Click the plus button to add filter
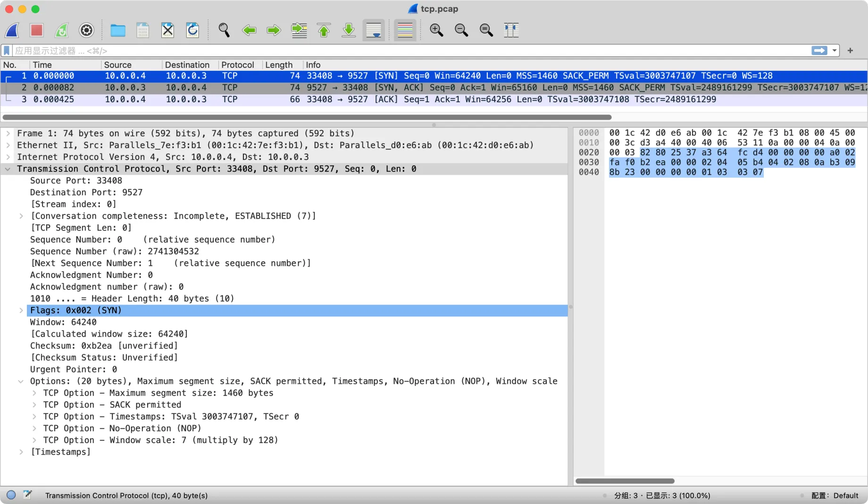The width and height of the screenshot is (868, 504). tap(850, 50)
